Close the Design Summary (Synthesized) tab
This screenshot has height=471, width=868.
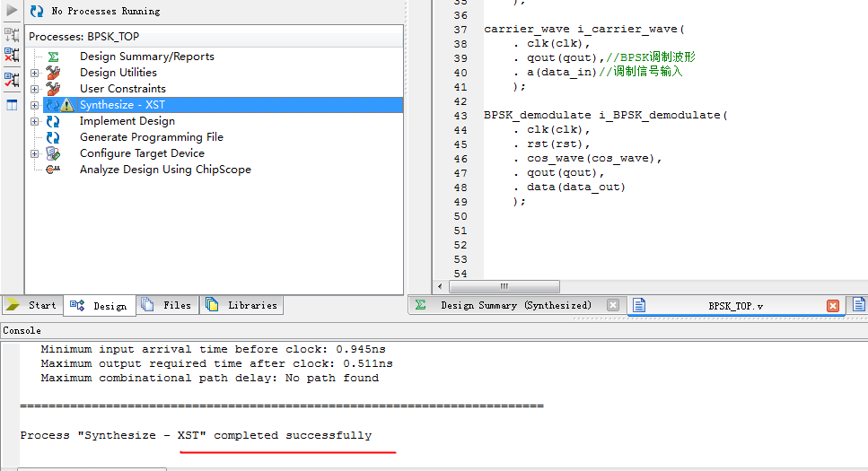613,306
